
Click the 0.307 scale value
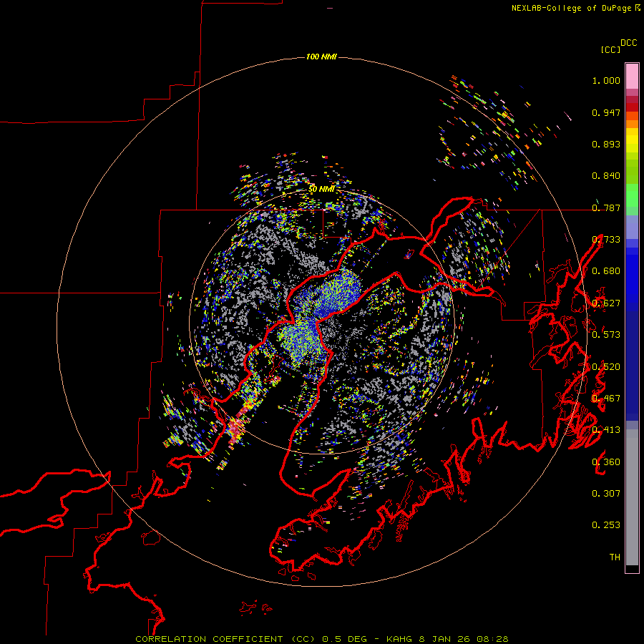(606, 494)
